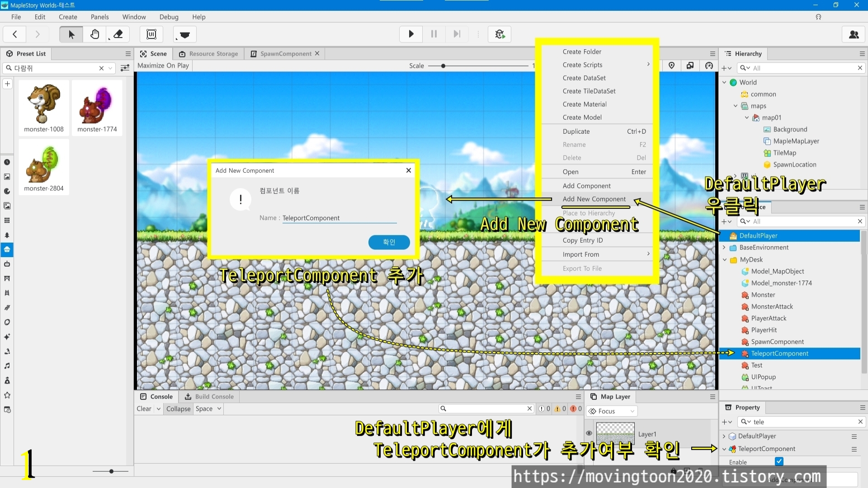Add a preset with plus button
The image size is (868, 488).
coord(7,84)
